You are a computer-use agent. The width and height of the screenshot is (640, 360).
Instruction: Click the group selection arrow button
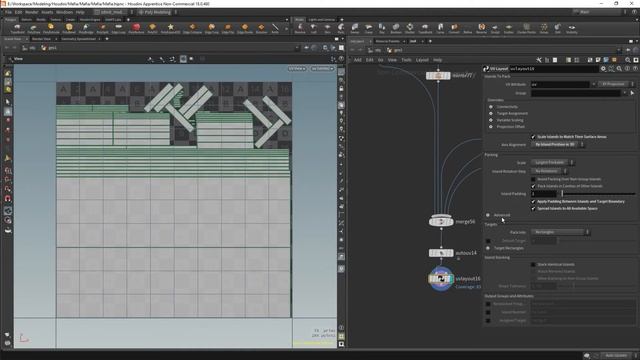coord(632,93)
